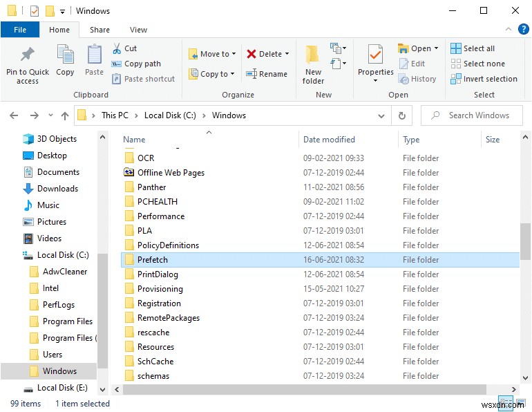Image resolution: width=532 pixels, height=412 pixels.
Task: Sort by Date modified column
Action: click(329, 140)
